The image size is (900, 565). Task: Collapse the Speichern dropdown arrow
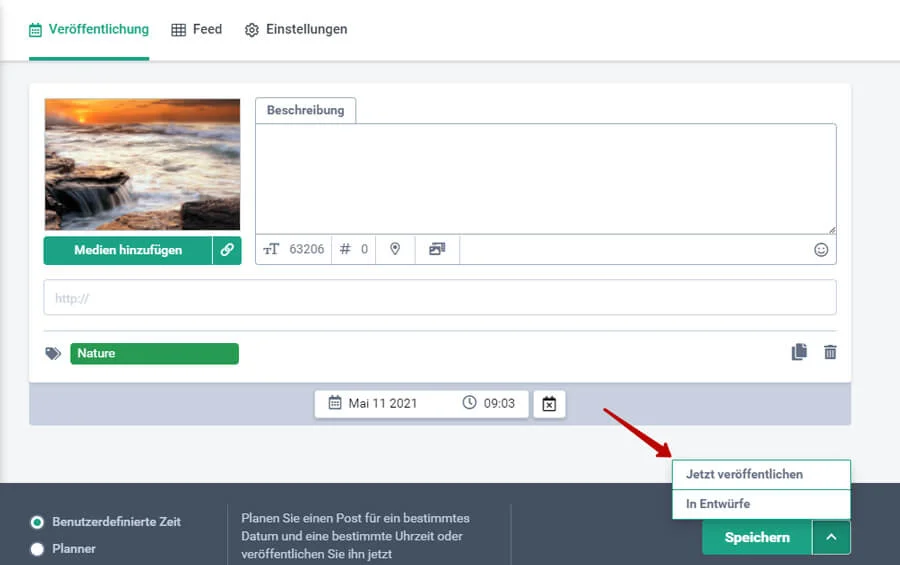[x=831, y=538]
